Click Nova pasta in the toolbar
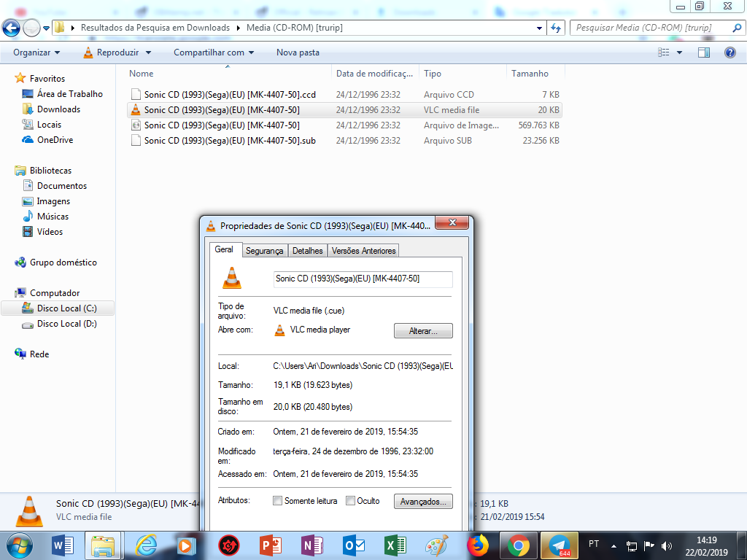The image size is (747, 560). 298,52
